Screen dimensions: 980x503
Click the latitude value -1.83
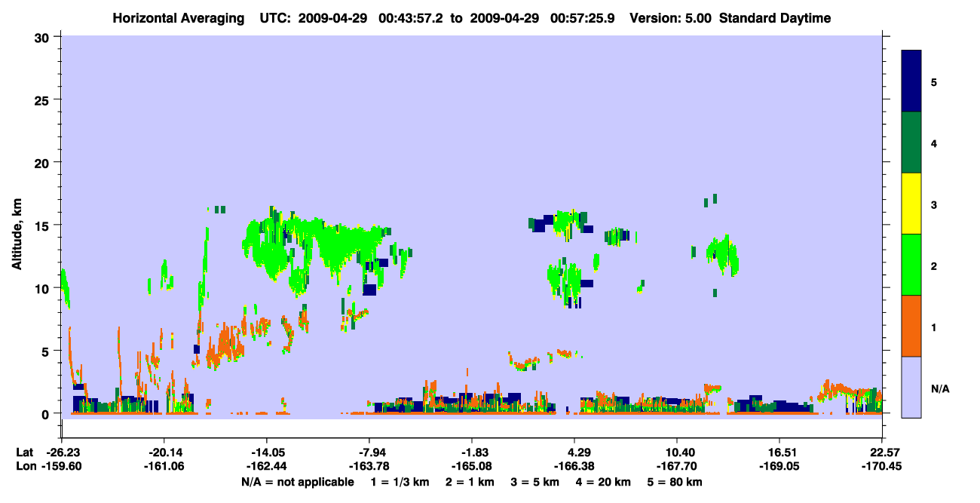[x=472, y=452]
